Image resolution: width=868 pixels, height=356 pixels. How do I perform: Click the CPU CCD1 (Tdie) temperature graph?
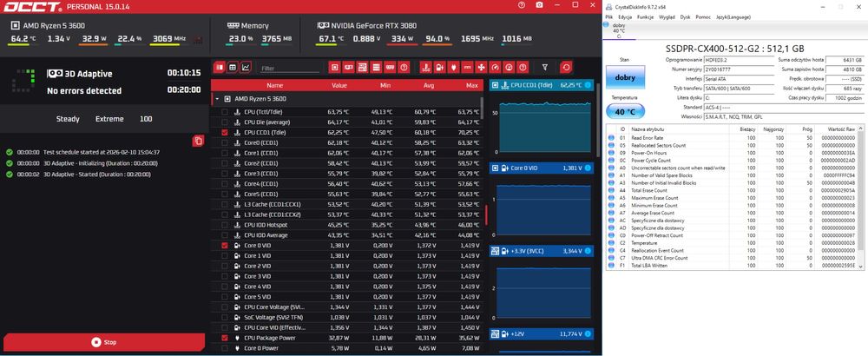coord(545,128)
